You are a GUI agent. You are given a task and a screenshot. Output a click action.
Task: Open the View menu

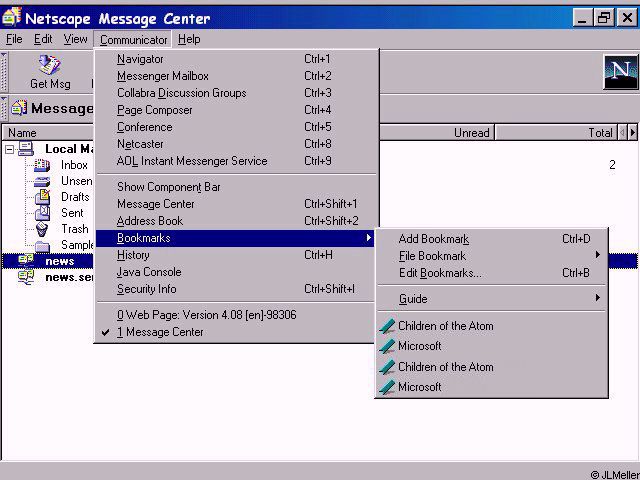click(x=76, y=39)
